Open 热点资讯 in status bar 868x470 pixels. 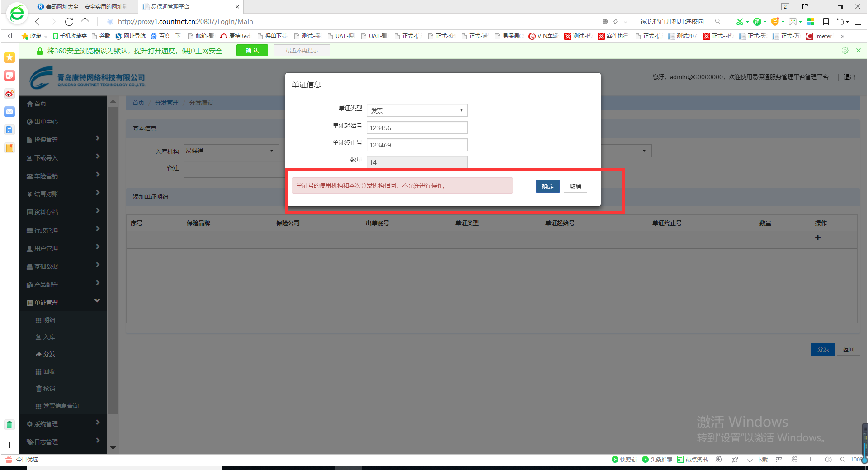pos(692,460)
